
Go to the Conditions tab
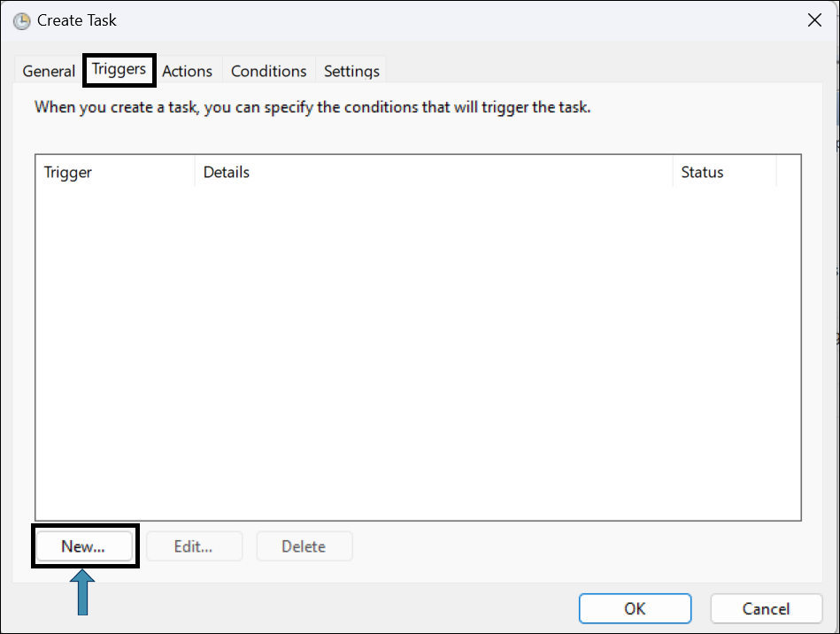pos(268,72)
